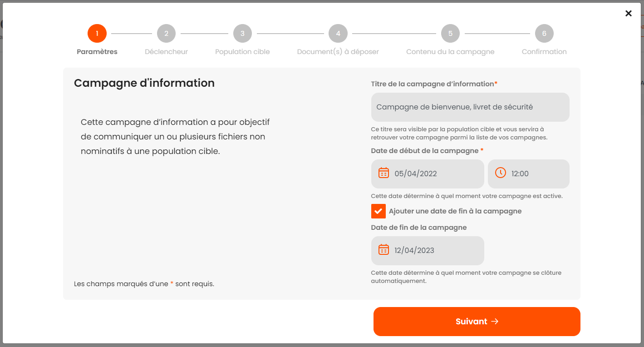The image size is (644, 347).
Task: Click the calendar icon in end date field
Action: (x=383, y=250)
